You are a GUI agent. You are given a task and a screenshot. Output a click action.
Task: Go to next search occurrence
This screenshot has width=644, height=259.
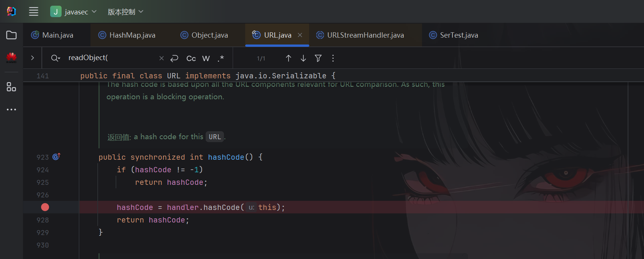click(x=303, y=58)
